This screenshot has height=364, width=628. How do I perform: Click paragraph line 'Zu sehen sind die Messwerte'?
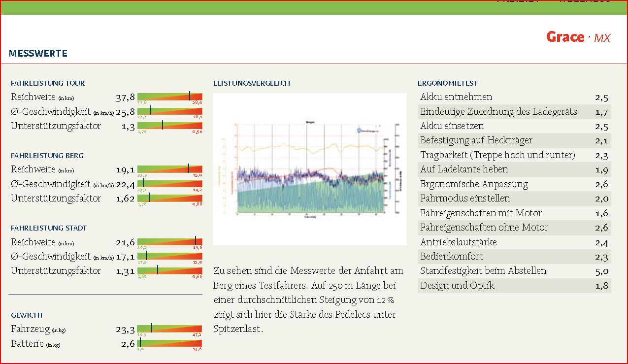pyautogui.click(x=308, y=271)
